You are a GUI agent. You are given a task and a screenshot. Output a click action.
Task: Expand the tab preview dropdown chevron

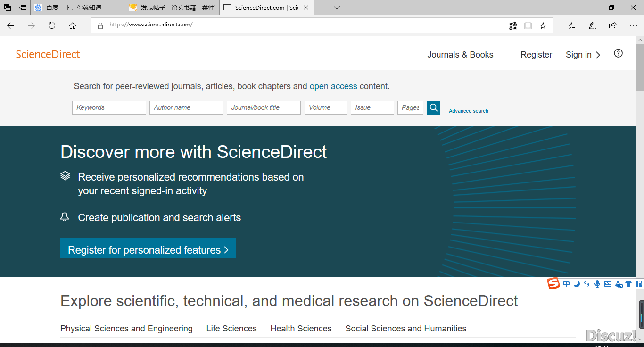pos(337,8)
